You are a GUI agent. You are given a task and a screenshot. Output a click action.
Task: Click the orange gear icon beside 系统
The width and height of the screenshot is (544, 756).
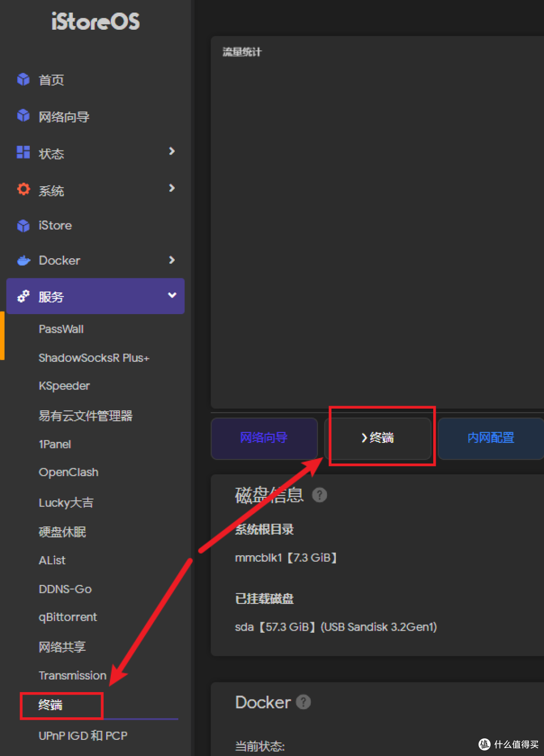[x=23, y=189]
